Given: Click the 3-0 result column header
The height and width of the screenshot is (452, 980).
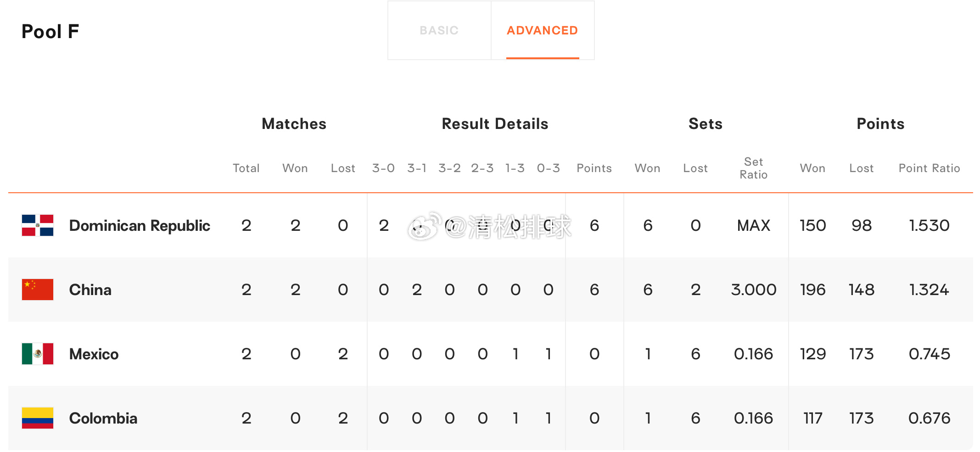Looking at the screenshot, I should pyautogui.click(x=384, y=168).
